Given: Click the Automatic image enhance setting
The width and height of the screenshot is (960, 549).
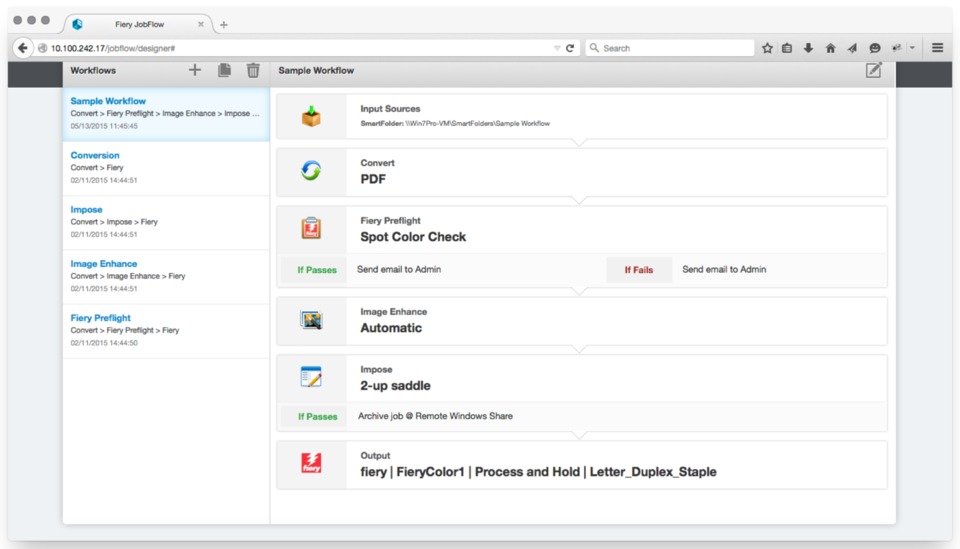Looking at the screenshot, I should tap(391, 328).
